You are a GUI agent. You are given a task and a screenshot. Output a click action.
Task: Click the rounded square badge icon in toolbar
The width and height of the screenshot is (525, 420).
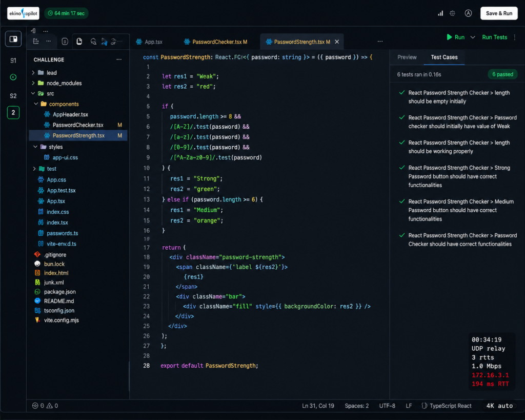[65, 42]
